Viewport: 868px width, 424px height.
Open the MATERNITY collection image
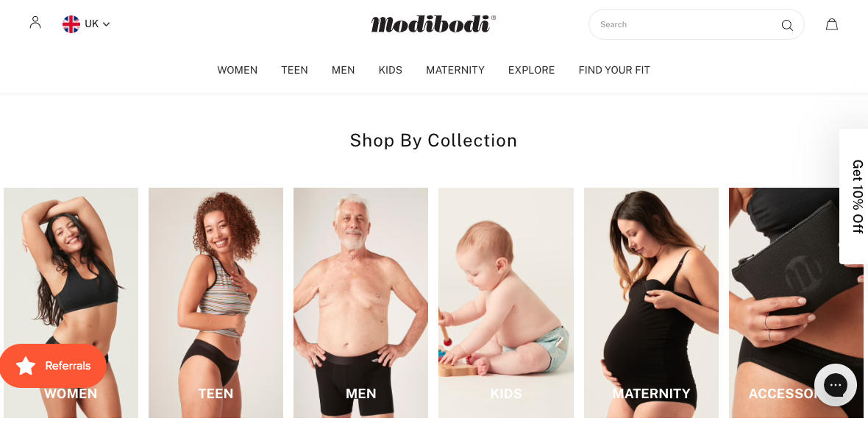(x=651, y=303)
